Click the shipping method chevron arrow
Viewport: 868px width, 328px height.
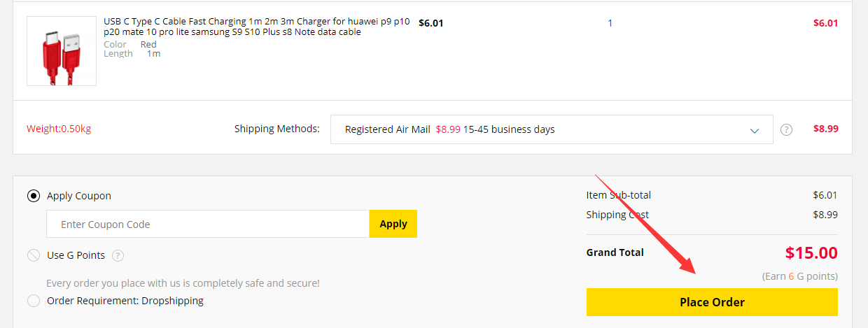[755, 130]
